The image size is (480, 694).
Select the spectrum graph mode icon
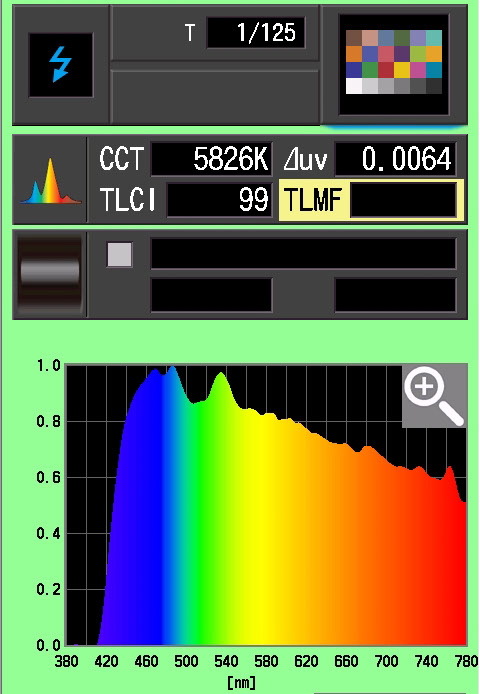click(x=50, y=181)
